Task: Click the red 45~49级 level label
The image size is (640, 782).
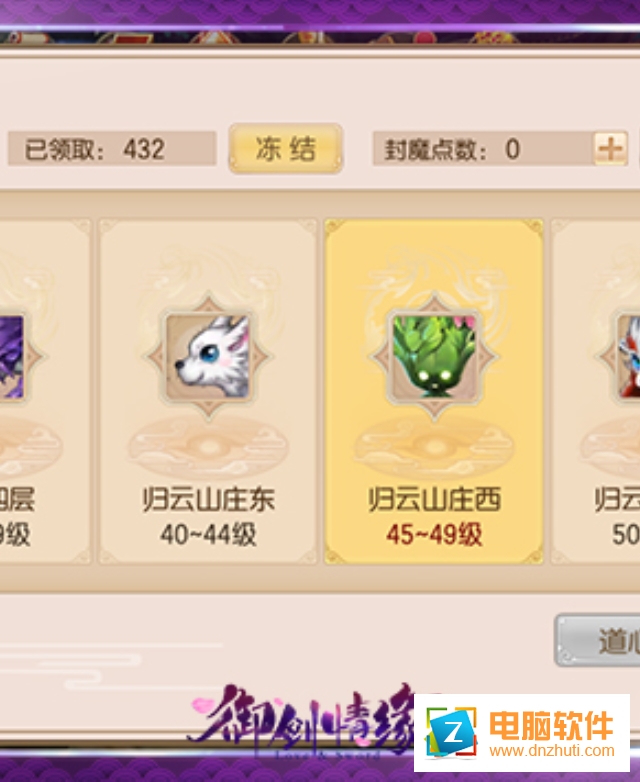Action: point(434,534)
